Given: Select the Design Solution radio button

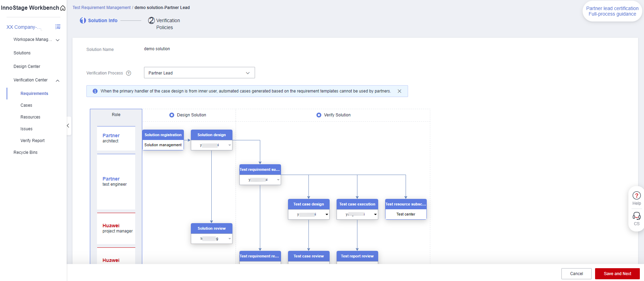Looking at the screenshot, I should (x=172, y=115).
